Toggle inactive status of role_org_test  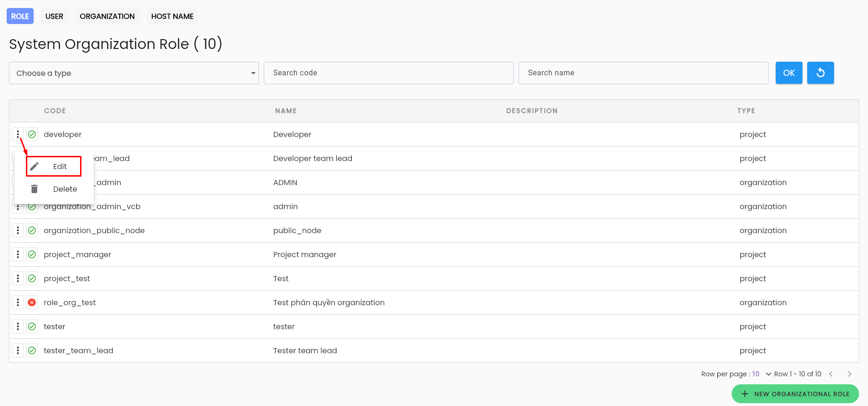click(32, 302)
